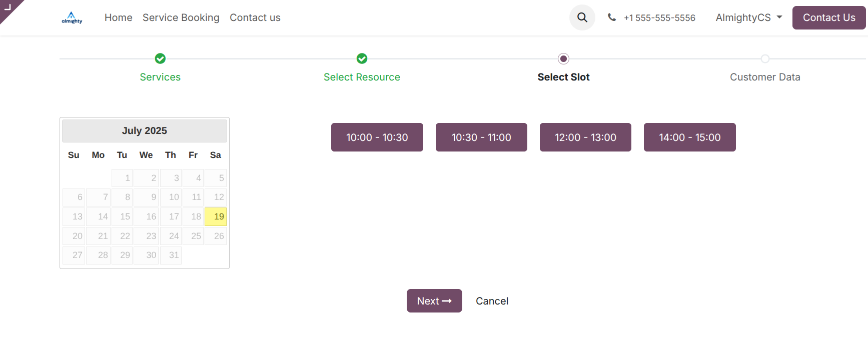Screen dimensions: 868x356
Task: Select highlighted date 19 in calendar
Action: 216,216
